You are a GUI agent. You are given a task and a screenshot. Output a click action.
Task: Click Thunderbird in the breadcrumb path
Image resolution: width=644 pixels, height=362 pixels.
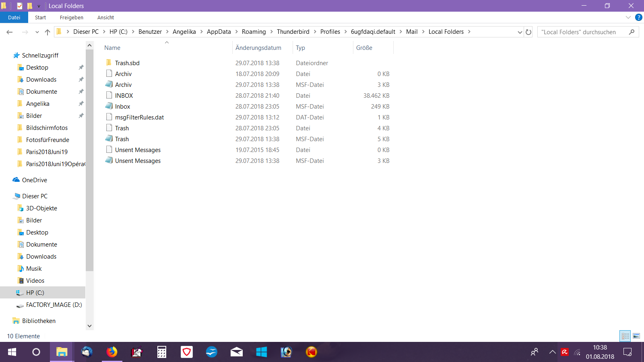click(x=293, y=32)
